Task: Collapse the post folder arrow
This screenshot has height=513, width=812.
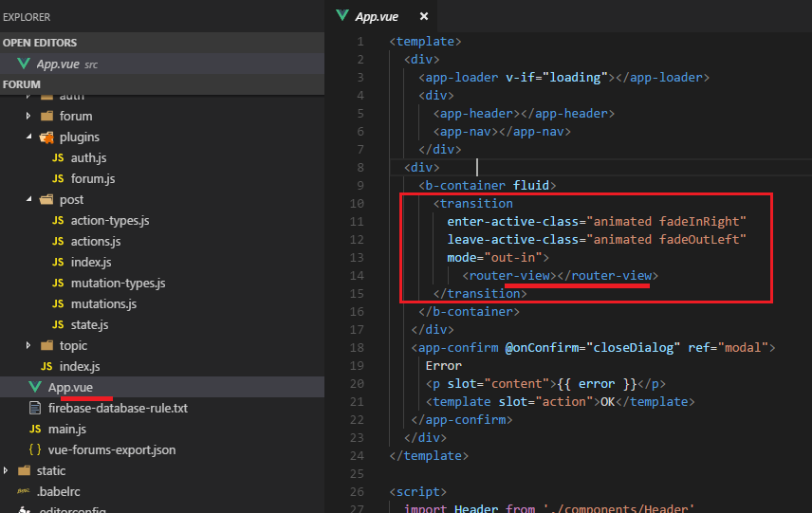Action: pos(29,199)
